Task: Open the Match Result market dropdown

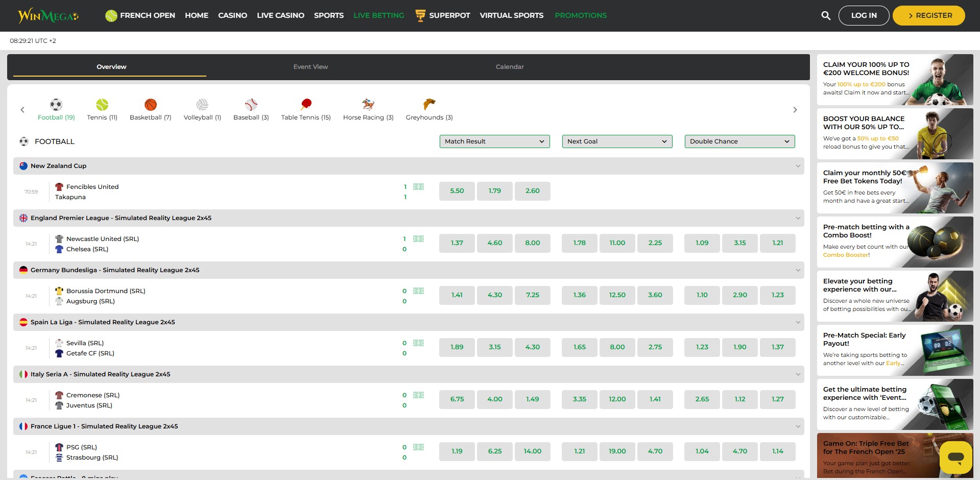Action: point(494,141)
